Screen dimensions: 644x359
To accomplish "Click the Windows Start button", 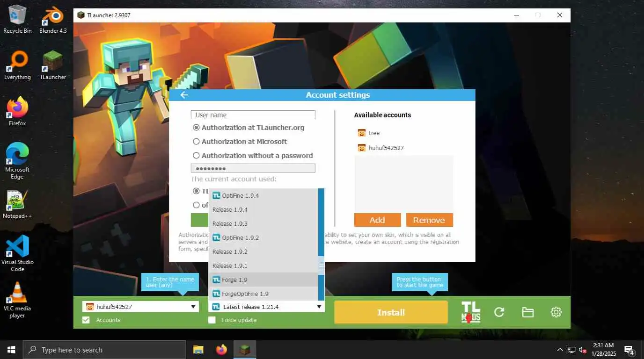I will click(11, 350).
